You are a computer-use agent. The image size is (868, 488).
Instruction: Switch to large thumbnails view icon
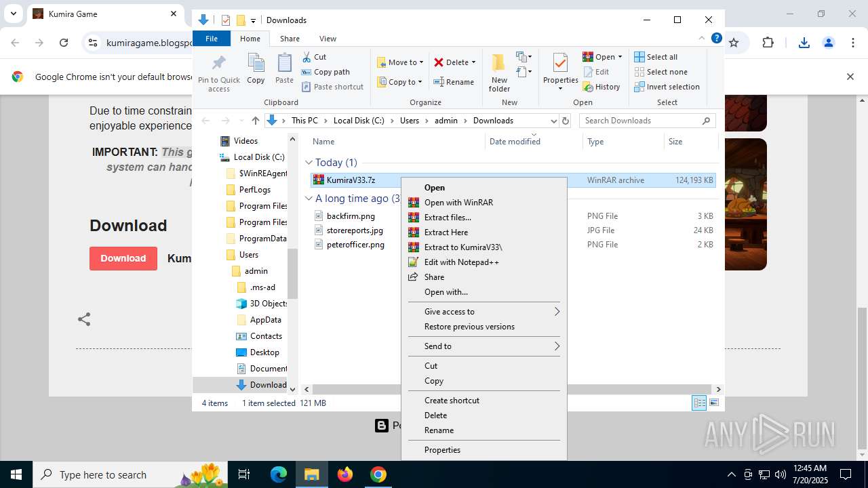(x=714, y=403)
